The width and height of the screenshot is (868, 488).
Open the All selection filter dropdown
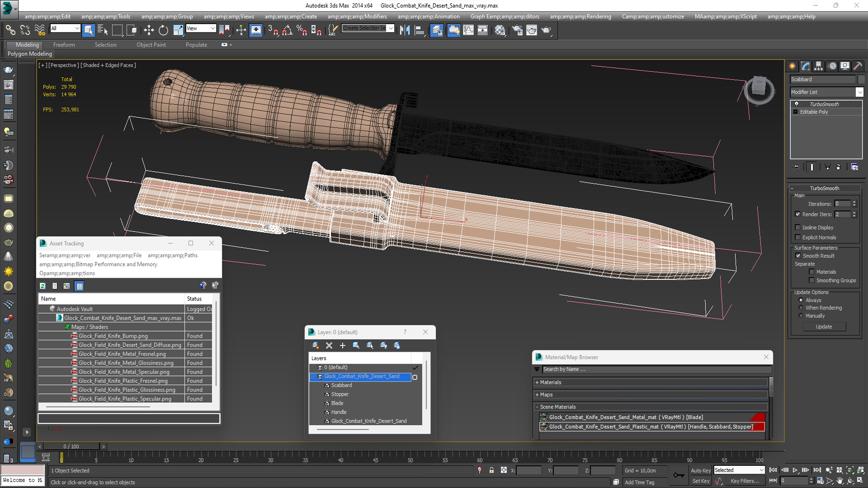click(x=77, y=28)
